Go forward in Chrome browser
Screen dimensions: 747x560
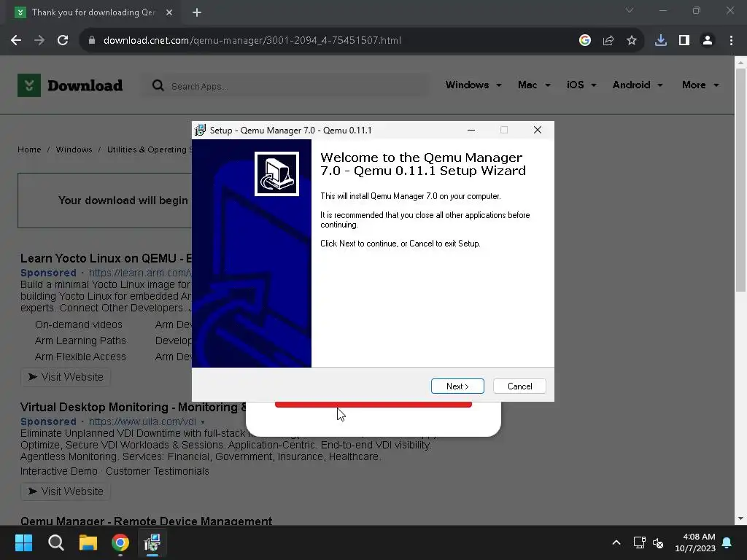(39, 41)
